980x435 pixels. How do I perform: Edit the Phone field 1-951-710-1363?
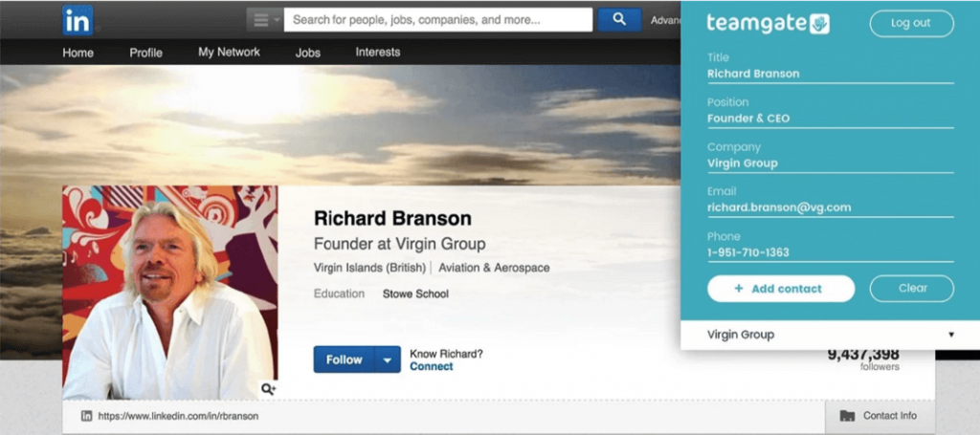click(830, 252)
